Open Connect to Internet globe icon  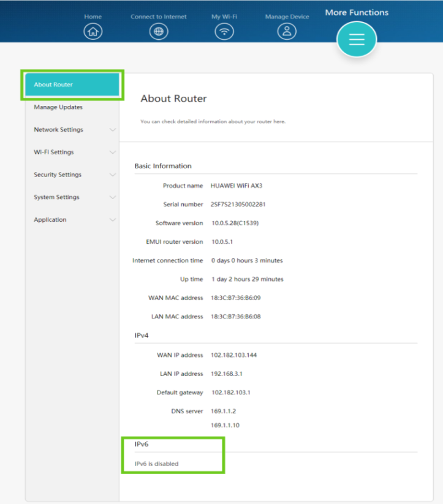(x=159, y=32)
